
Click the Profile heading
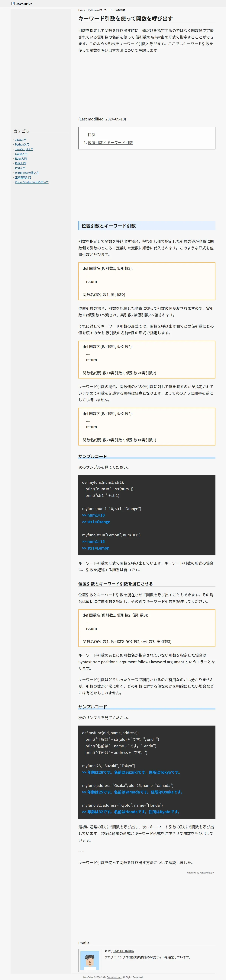pyautogui.click(x=84, y=943)
